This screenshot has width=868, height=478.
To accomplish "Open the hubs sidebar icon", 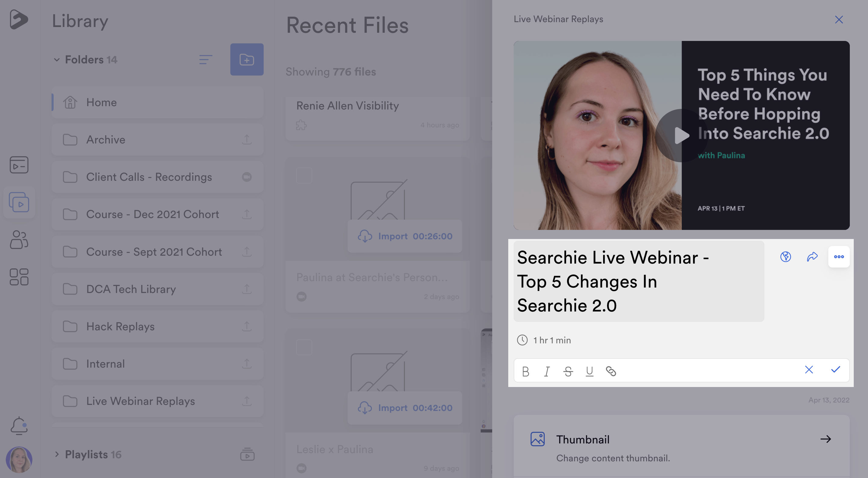I will [x=19, y=165].
